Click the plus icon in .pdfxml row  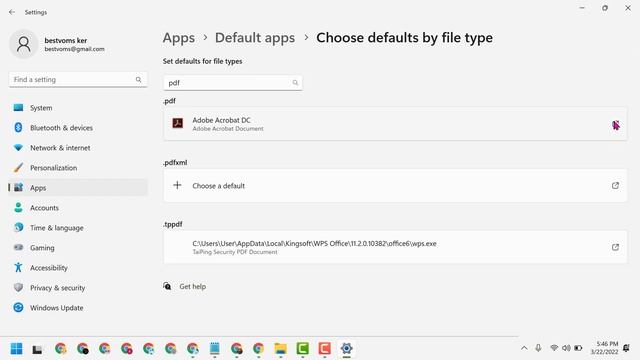(x=177, y=185)
